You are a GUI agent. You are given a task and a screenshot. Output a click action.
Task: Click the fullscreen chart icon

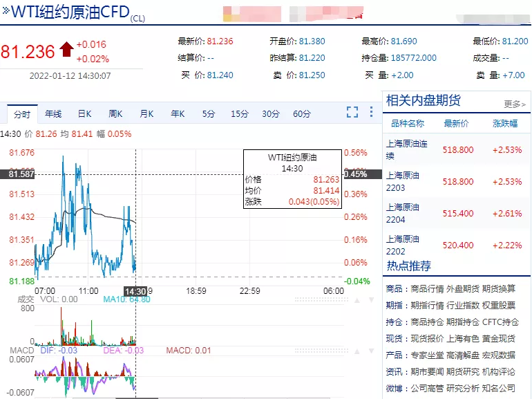352,112
